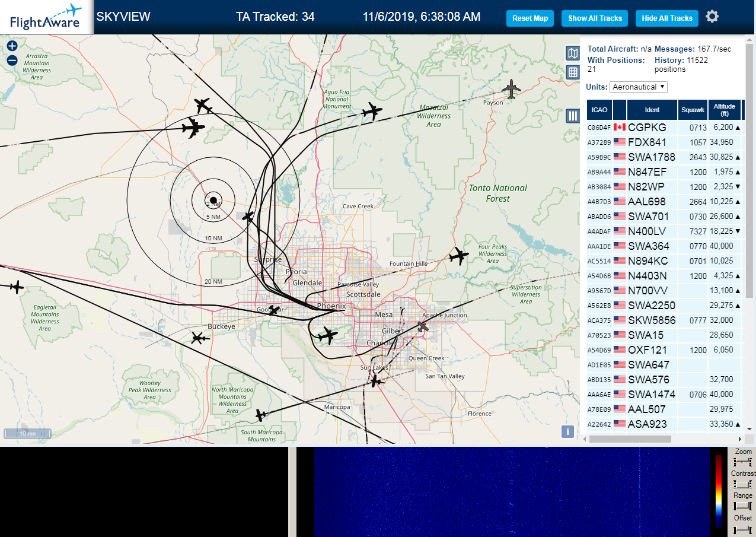Image resolution: width=756 pixels, height=537 pixels.
Task: Select the large aircraft west of Chandler
Action: click(x=326, y=335)
